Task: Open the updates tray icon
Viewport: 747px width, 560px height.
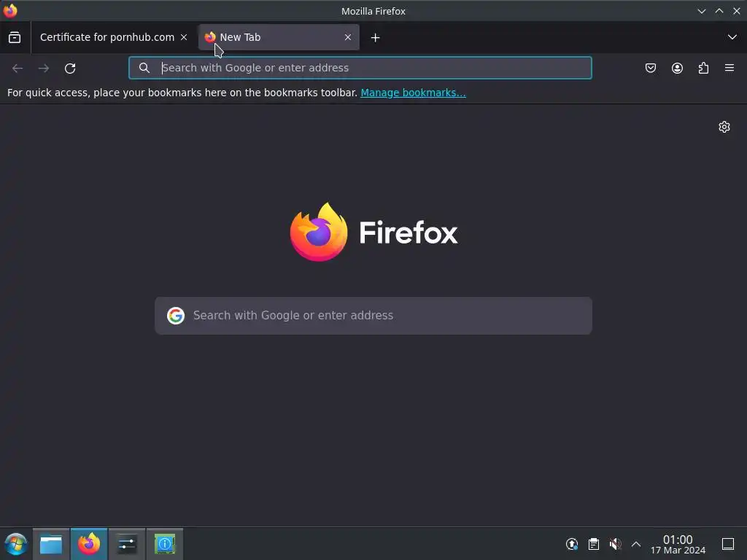Action: (572, 544)
